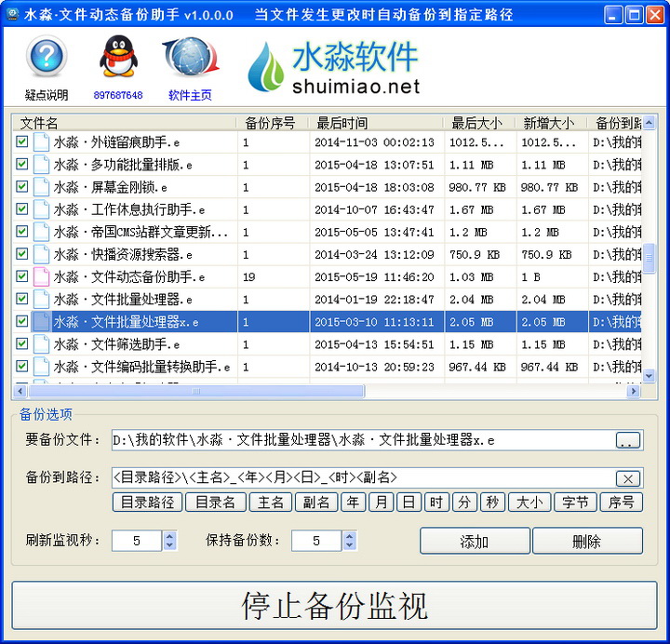The height and width of the screenshot is (644, 670).
Task: Toggle the 屏幕金刚锁 checkbox
Action: click(21, 186)
